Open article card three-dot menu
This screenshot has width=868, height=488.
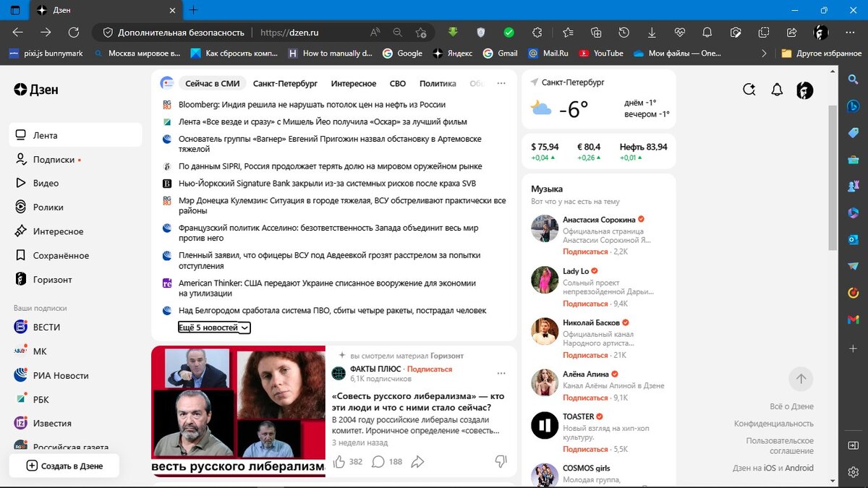point(501,373)
